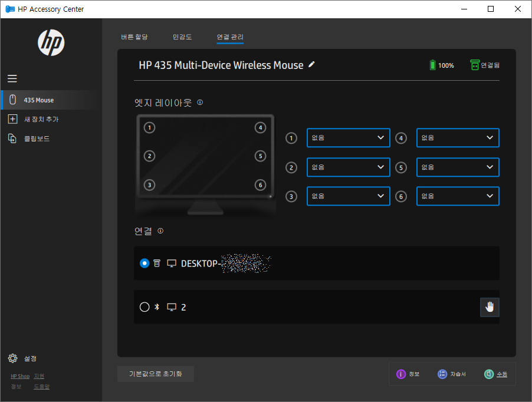The image size is (532, 402).
Task: Close the HP Accessory Center window
Action: (518, 9)
